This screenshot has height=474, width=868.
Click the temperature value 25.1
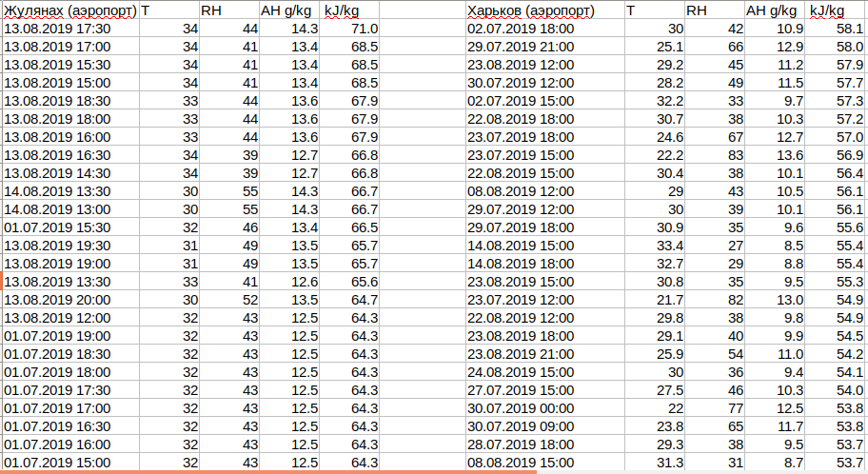tap(655, 47)
